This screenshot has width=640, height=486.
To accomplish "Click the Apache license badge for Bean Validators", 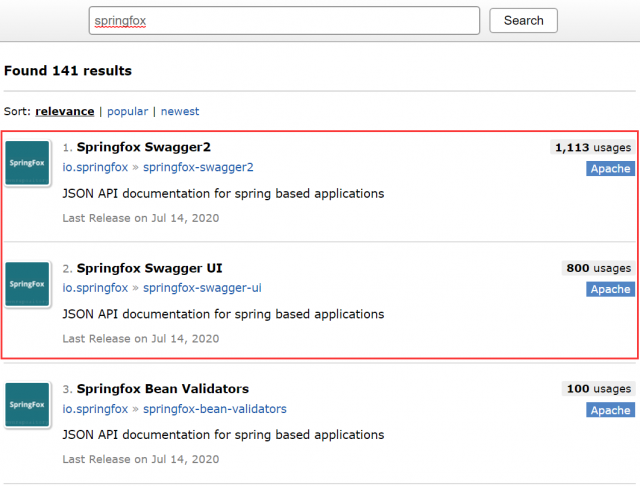I will click(610, 410).
